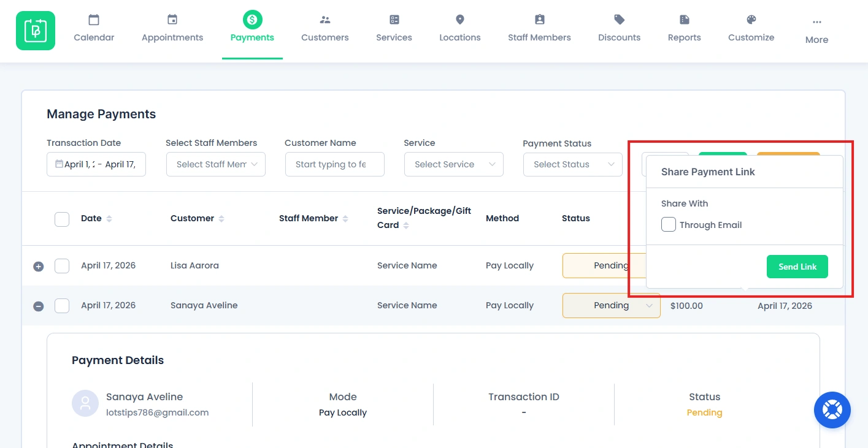Open the Customers people icon

325,20
